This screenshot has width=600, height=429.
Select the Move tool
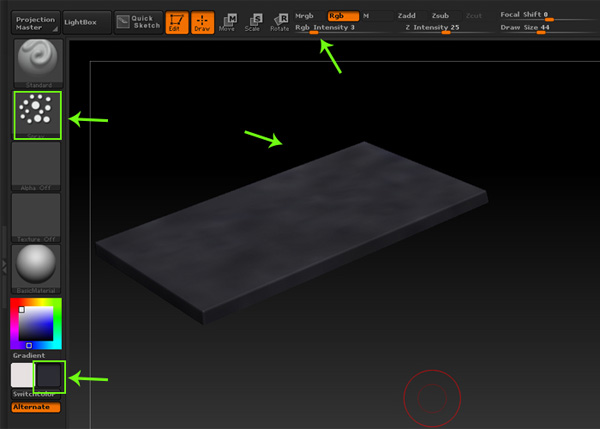[x=230, y=22]
